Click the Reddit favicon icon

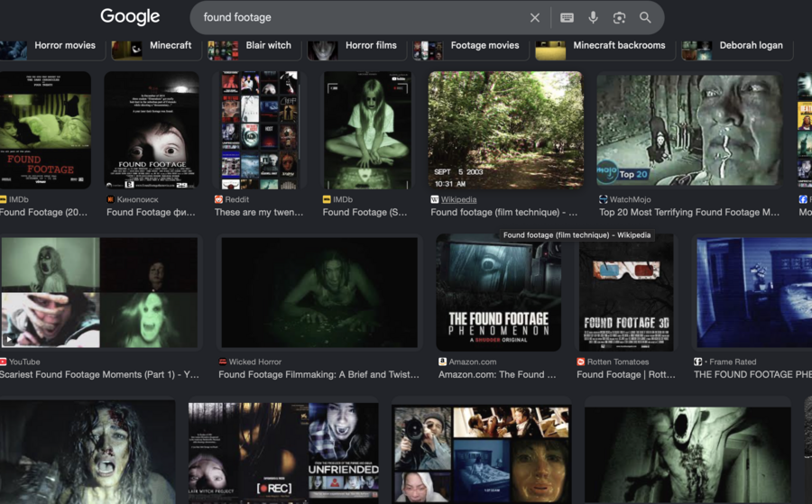(218, 200)
